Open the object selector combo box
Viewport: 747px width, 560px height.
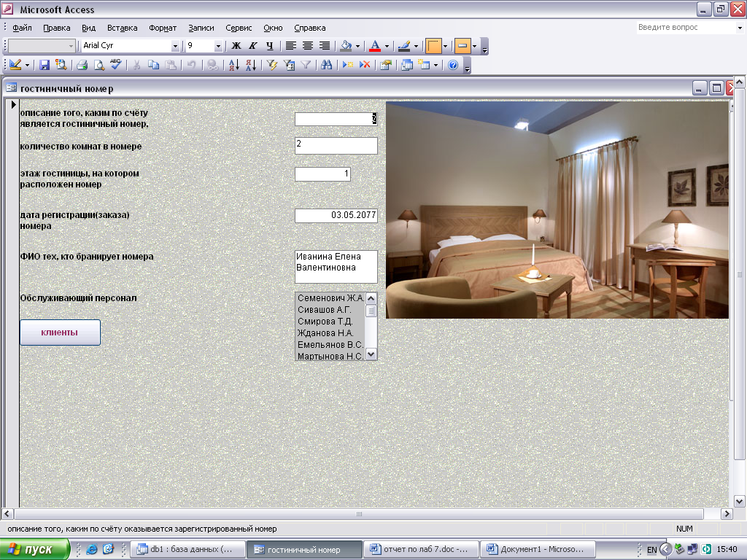[42, 46]
